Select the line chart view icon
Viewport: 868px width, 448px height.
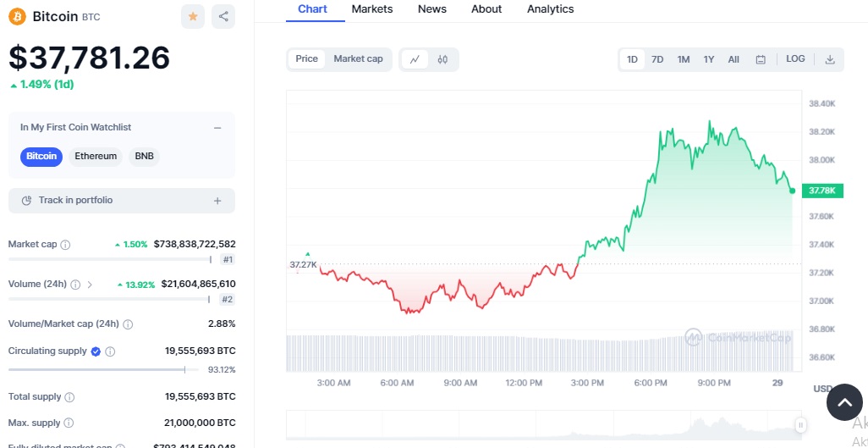415,59
